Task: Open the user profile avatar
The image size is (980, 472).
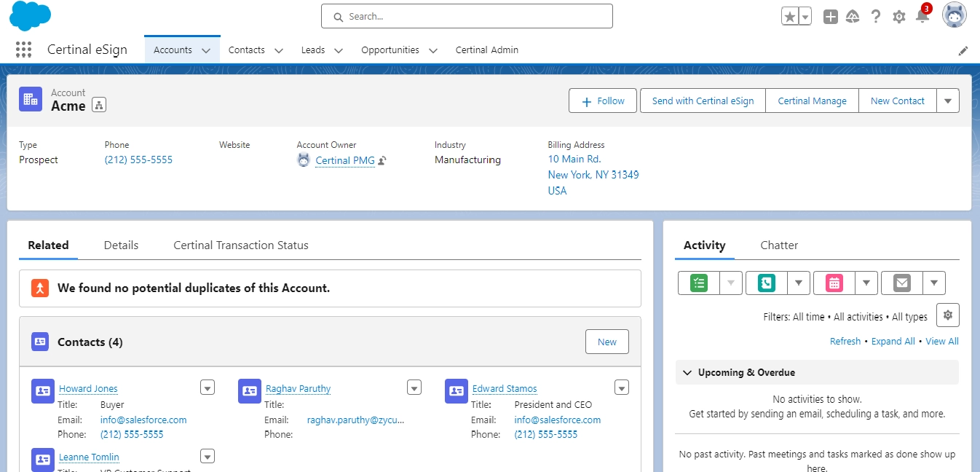Action: click(955, 15)
